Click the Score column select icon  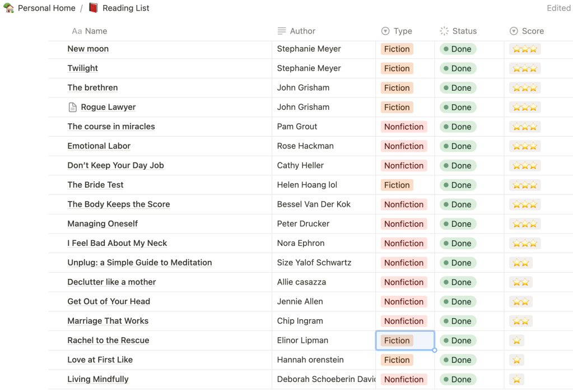514,31
